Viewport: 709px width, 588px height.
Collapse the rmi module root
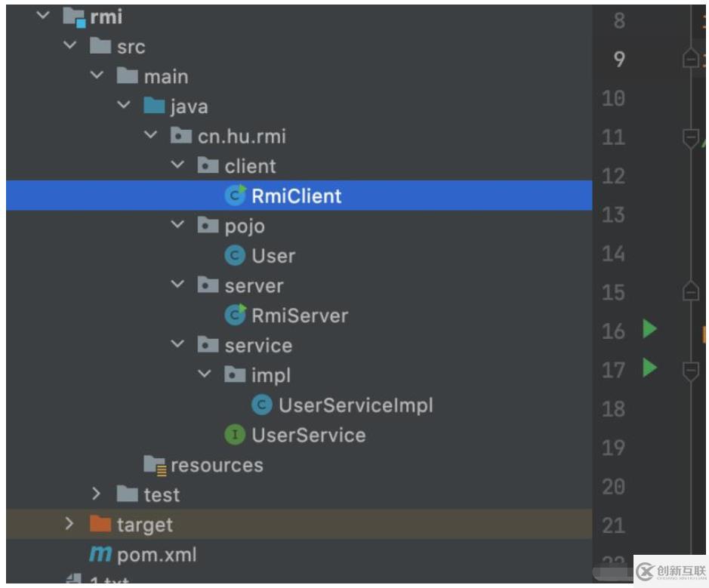(43, 16)
